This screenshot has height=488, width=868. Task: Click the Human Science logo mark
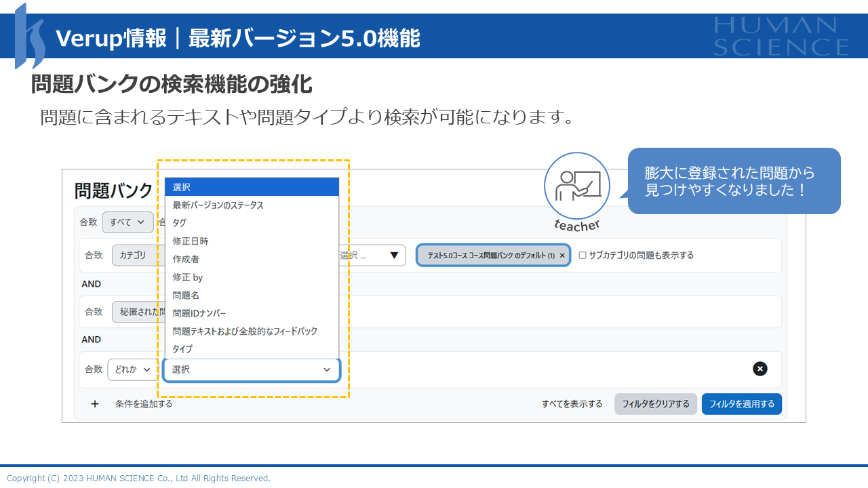[x=30, y=37]
